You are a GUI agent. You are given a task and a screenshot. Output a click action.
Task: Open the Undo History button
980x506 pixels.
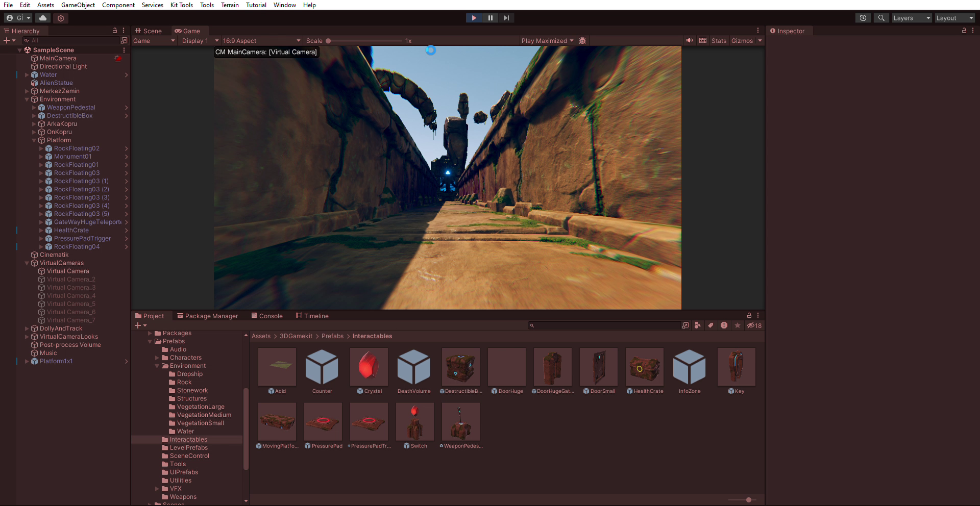[863, 18]
